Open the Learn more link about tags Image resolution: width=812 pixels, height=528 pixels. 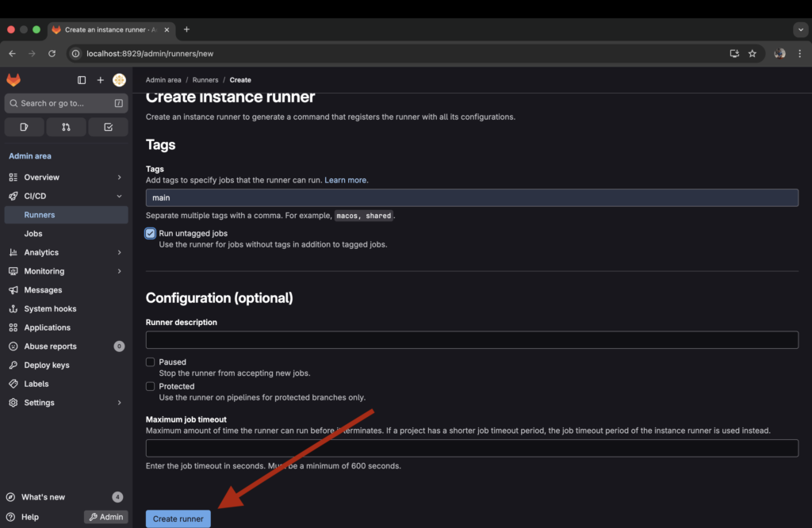pyautogui.click(x=345, y=179)
